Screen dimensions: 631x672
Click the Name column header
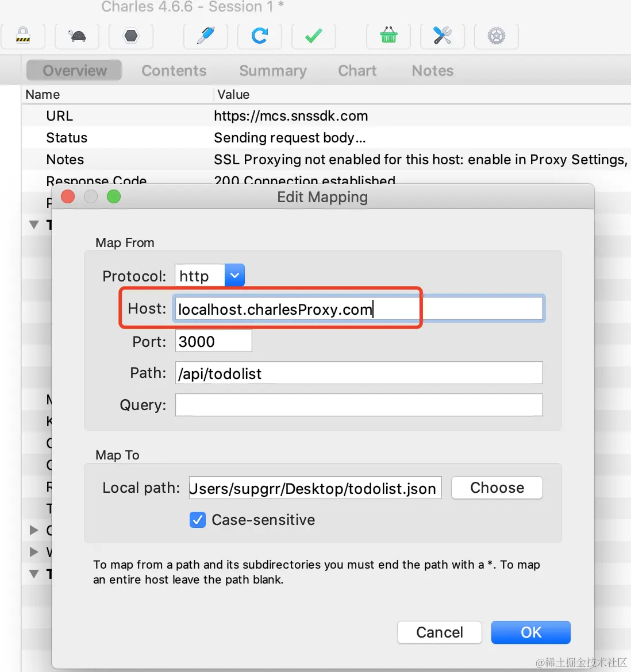pyautogui.click(x=117, y=94)
